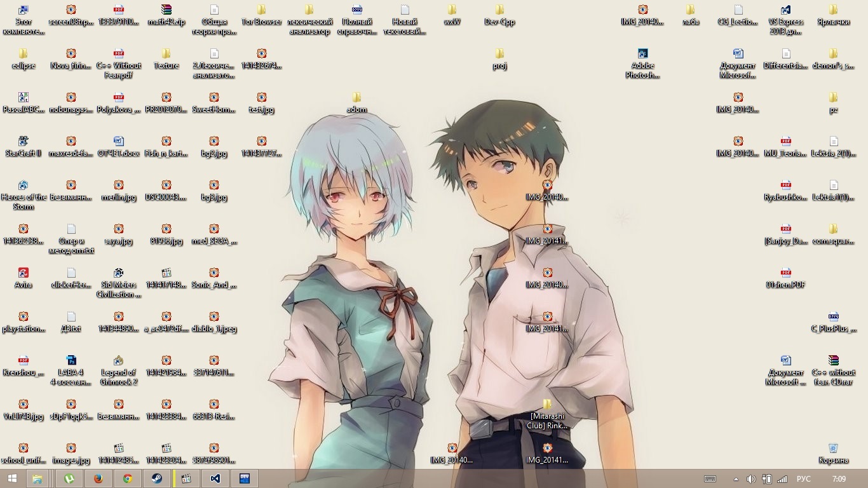Open Visual Studio from the taskbar

click(215, 478)
